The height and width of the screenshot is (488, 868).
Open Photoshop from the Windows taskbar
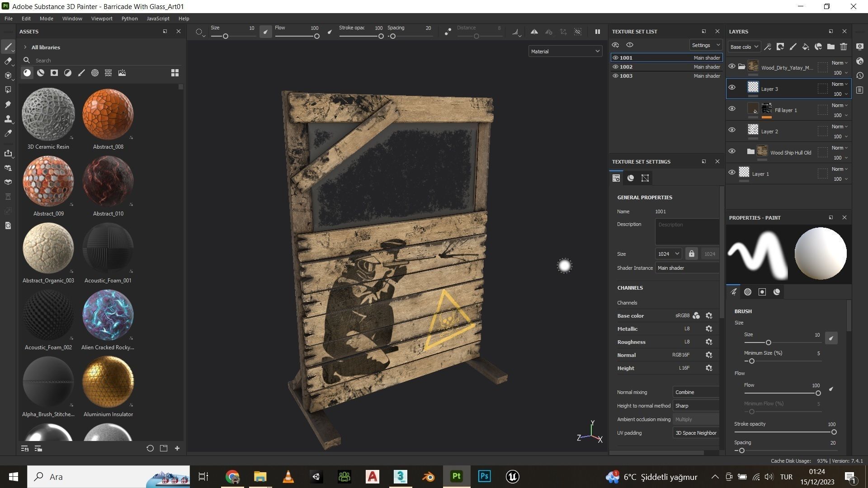484,477
